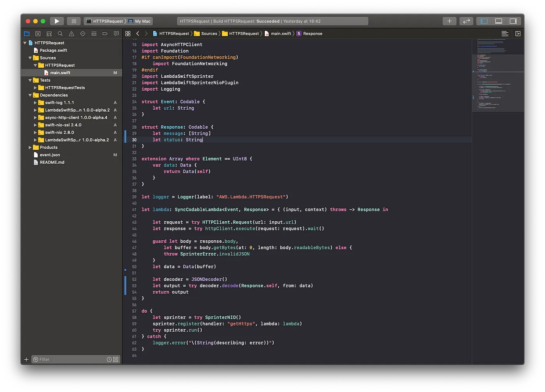Click HTTPSRequest folder in jump bar
This screenshot has height=392, width=545.
pos(240,34)
